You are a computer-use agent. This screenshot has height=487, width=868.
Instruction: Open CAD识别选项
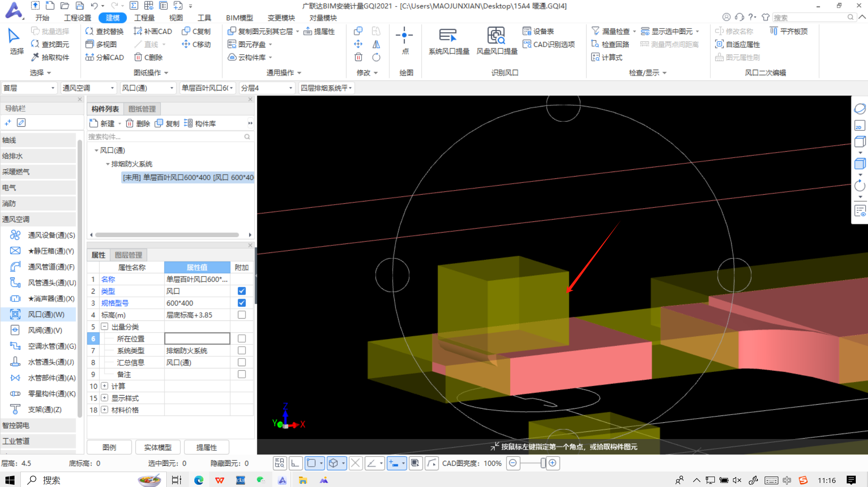pos(549,44)
